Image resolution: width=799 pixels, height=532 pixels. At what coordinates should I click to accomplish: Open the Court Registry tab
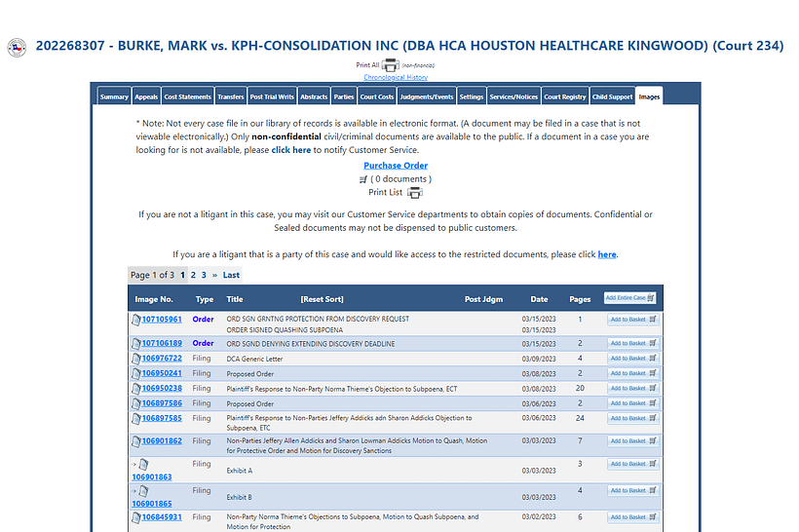565,96
